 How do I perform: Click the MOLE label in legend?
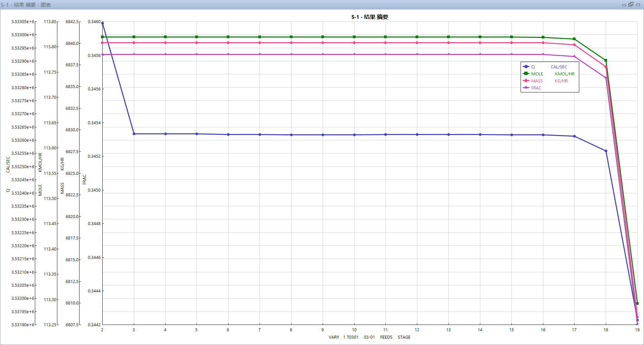537,74
